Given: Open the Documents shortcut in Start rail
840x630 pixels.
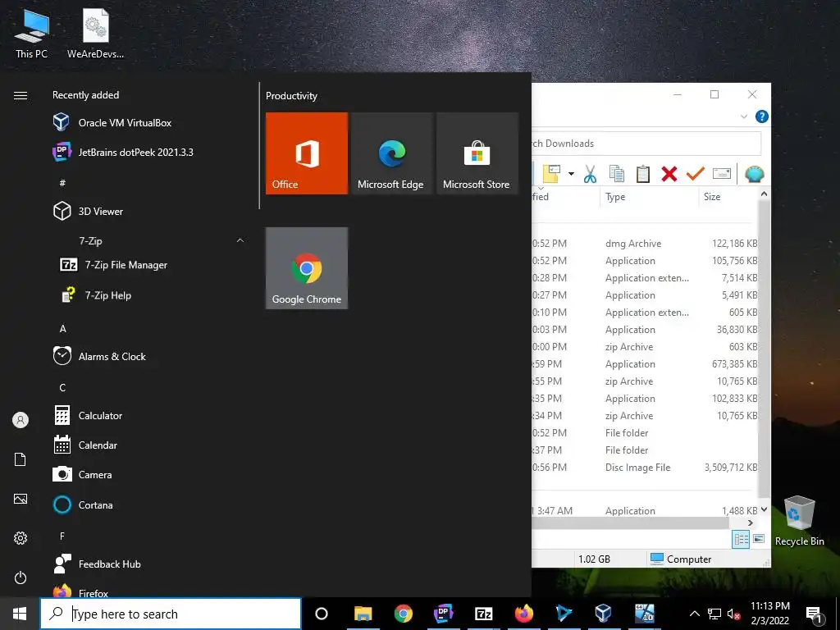Looking at the screenshot, I should (x=21, y=459).
